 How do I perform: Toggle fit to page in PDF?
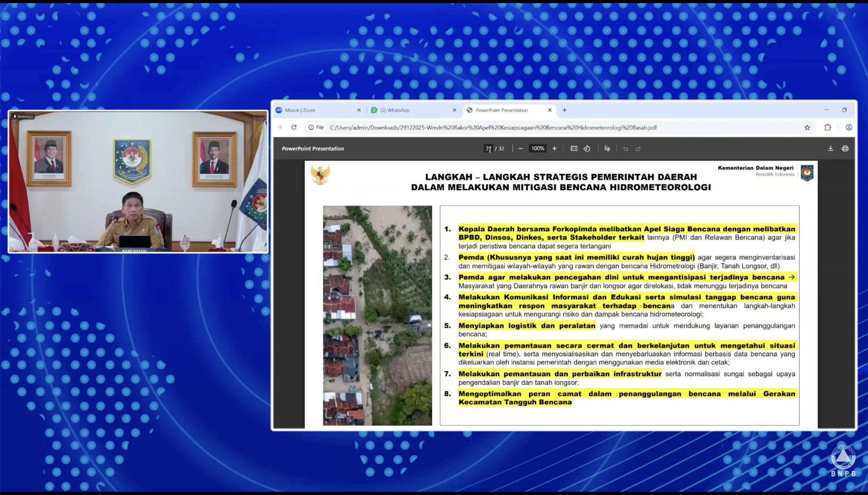coord(574,149)
